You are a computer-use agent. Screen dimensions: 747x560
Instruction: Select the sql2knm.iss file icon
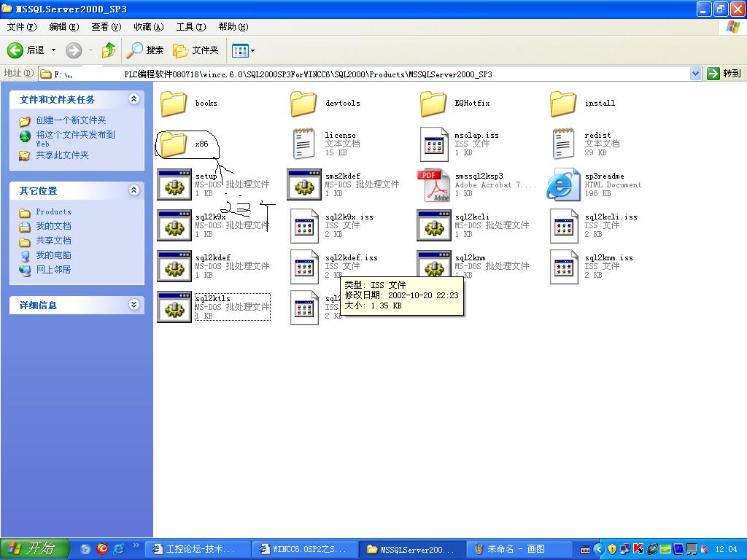tap(564, 267)
